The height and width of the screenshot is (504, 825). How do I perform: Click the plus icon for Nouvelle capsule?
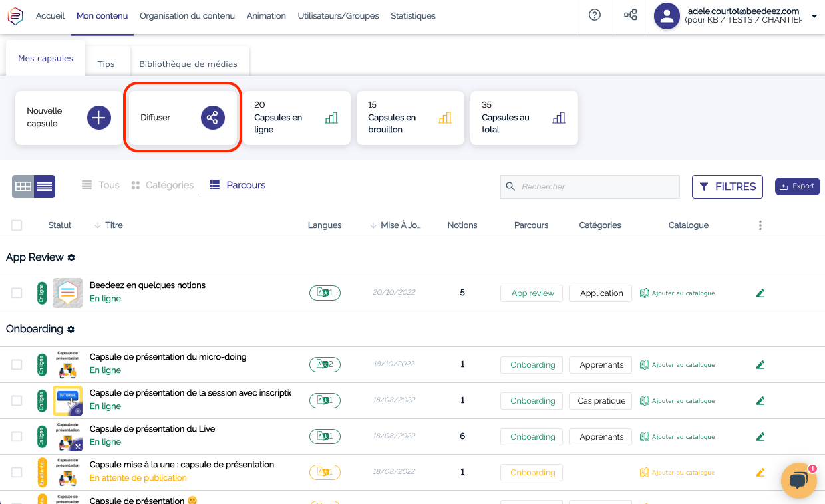click(99, 118)
